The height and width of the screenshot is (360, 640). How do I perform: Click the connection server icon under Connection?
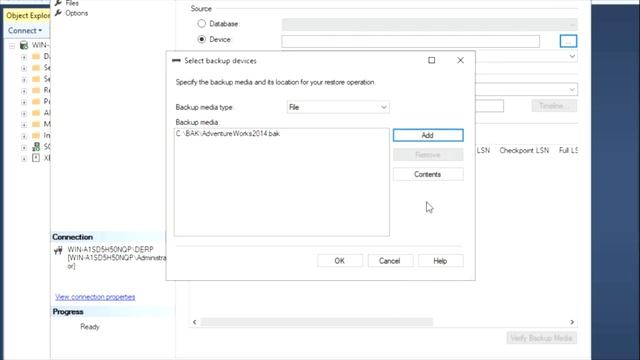[58, 250]
